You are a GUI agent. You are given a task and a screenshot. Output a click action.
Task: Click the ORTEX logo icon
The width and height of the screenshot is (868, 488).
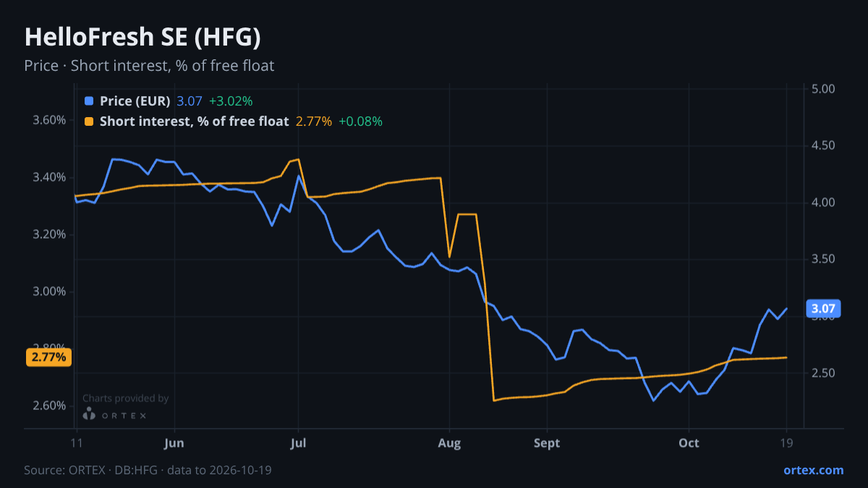pos(88,414)
